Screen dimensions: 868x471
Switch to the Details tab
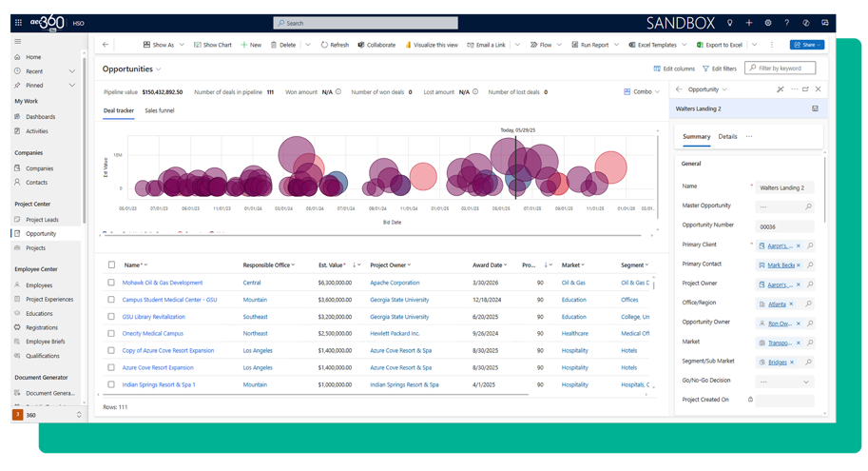coord(727,137)
